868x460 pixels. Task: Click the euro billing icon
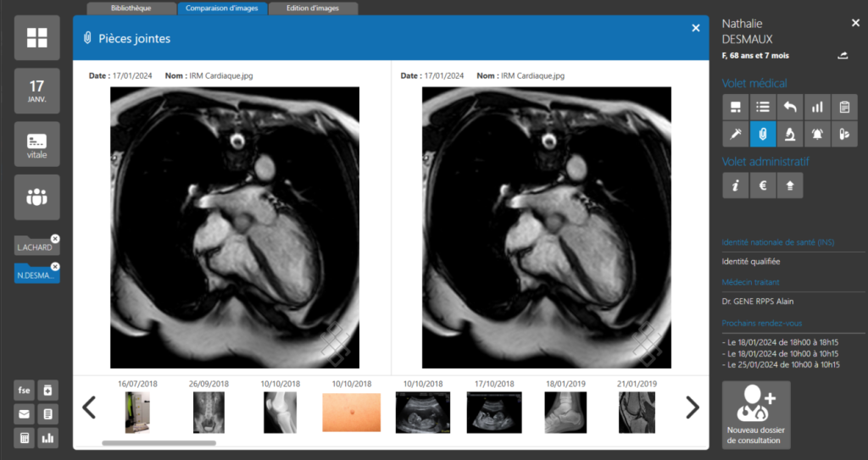click(x=763, y=186)
